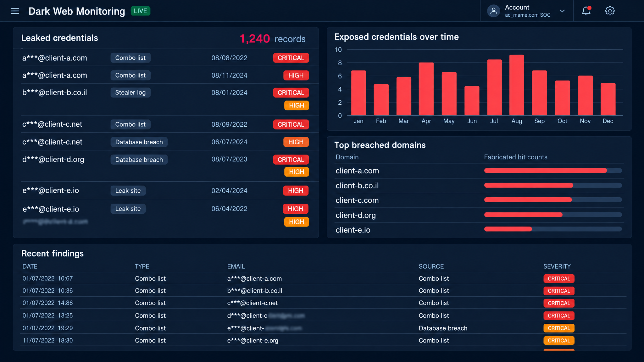Open the notifications bell
This screenshot has height=362, width=644.
point(586,11)
